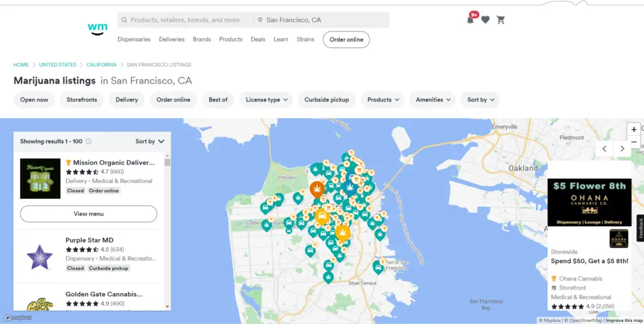This screenshot has height=324, width=644.
Task: Go to UNITED STATES breadcrumb
Action: point(57,65)
